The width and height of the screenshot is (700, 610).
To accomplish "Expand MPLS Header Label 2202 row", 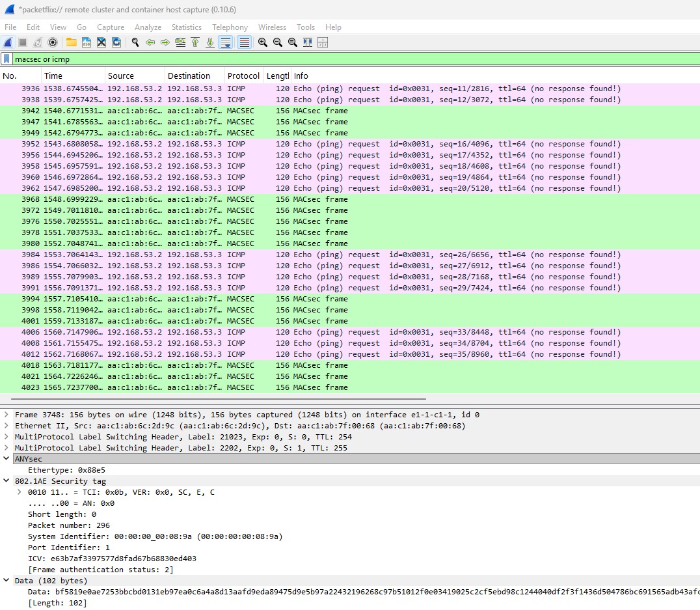I will click(7, 448).
